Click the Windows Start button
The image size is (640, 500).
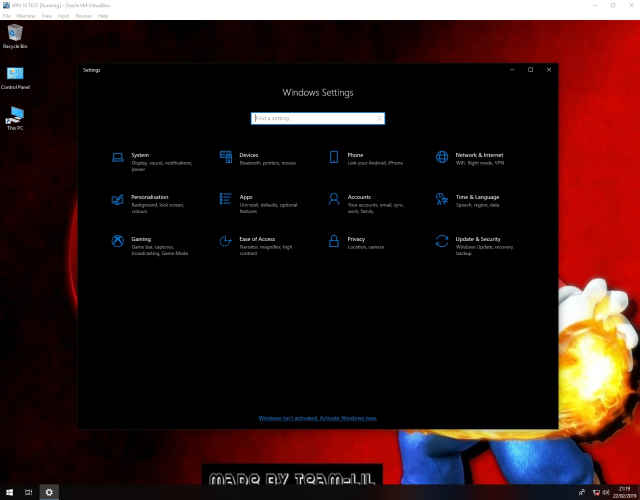click(x=9, y=492)
